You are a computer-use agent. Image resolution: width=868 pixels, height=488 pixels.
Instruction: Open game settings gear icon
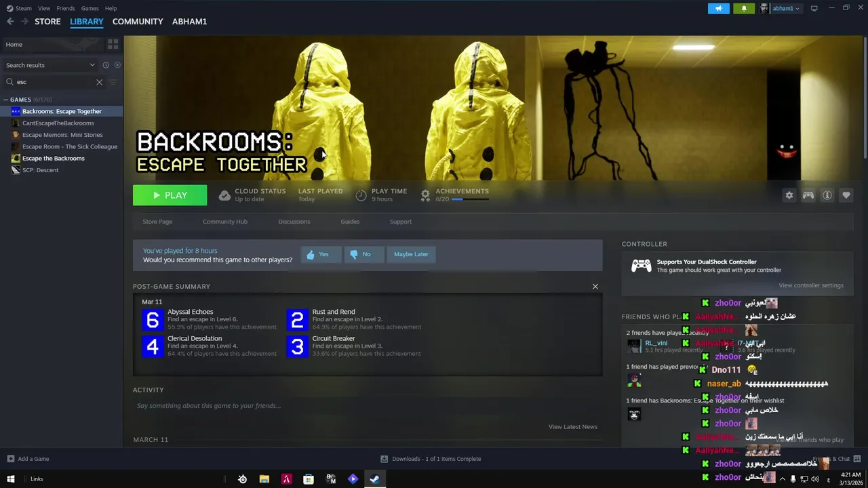(x=789, y=195)
